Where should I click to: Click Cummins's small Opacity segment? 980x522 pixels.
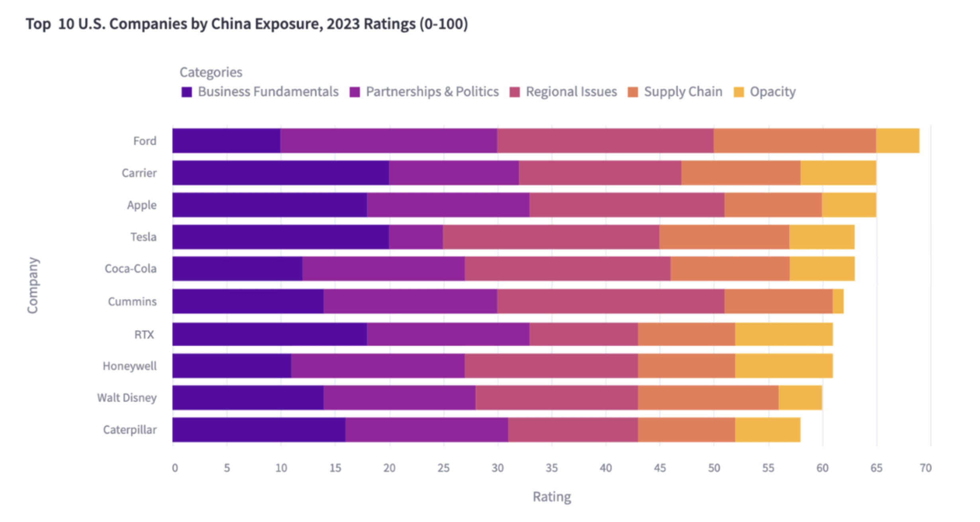[838, 302]
